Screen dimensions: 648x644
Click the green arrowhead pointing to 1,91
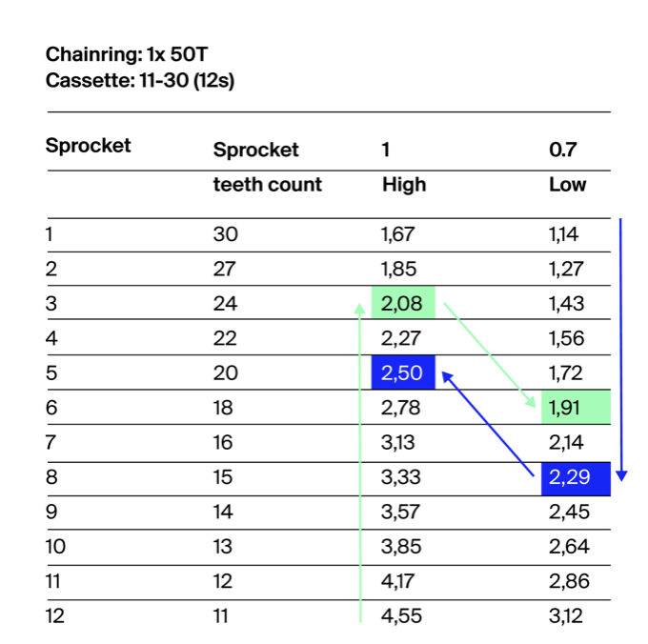click(530, 401)
